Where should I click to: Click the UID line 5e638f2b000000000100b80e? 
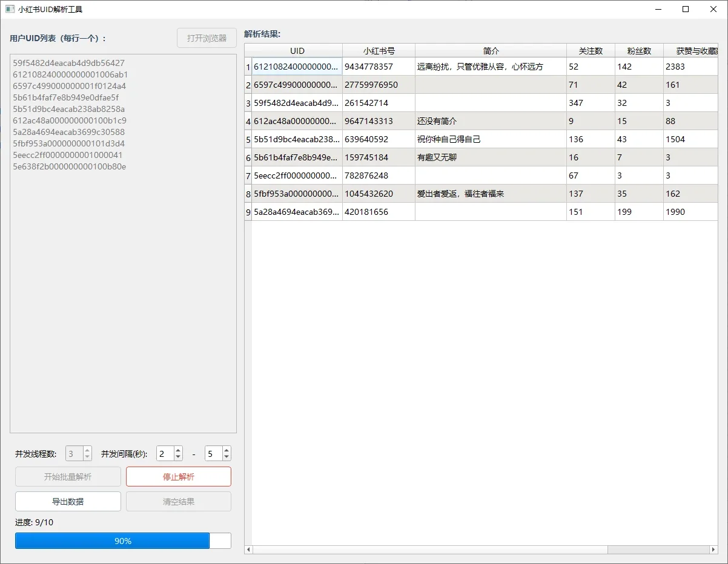tap(70, 166)
